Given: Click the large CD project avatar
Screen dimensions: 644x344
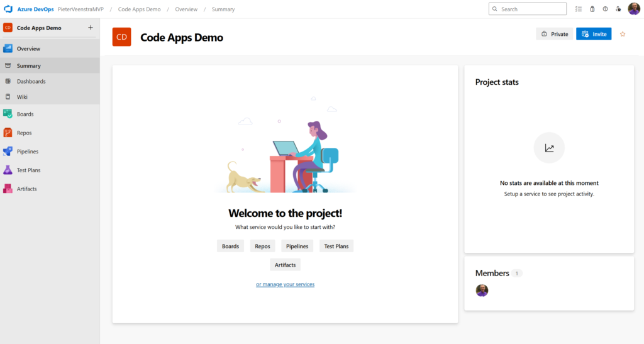Looking at the screenshot, I should [121, 37].
